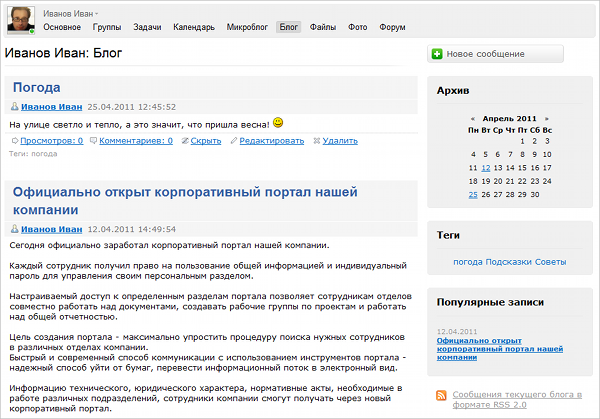Image resolution: width=600 pixels, height=419 pixels.
Task: Select April 12 in the archive calendar
Action: [485, 168]
